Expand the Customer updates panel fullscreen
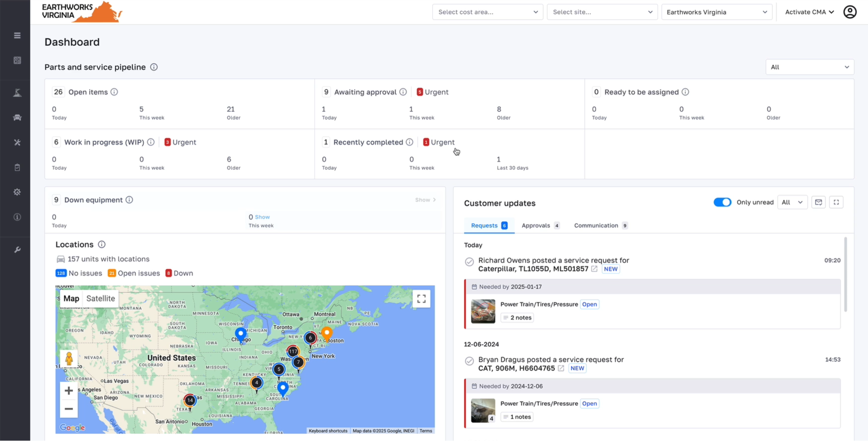The height and width of the screenshot is (441, 868). tap(836, 202)
